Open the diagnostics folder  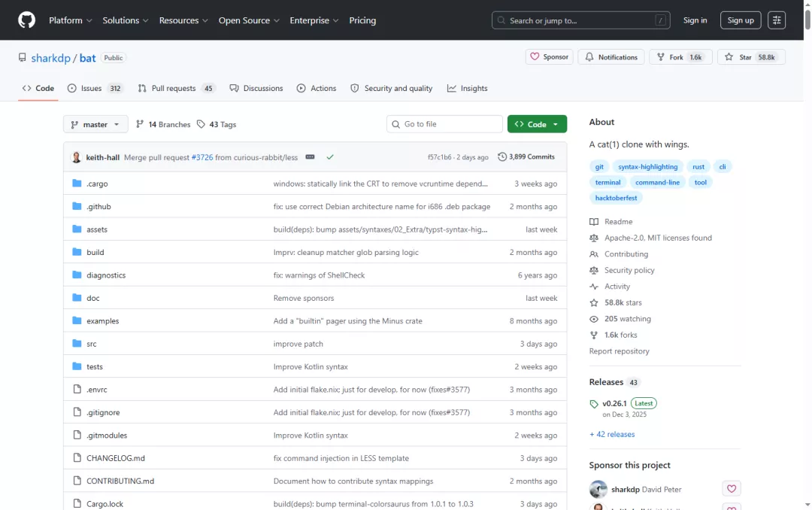106,275
